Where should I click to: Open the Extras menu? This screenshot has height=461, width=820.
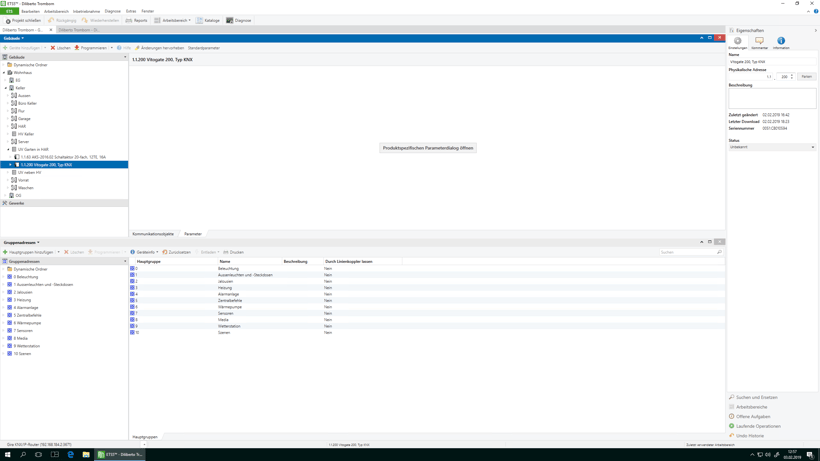tap(131, 11)
